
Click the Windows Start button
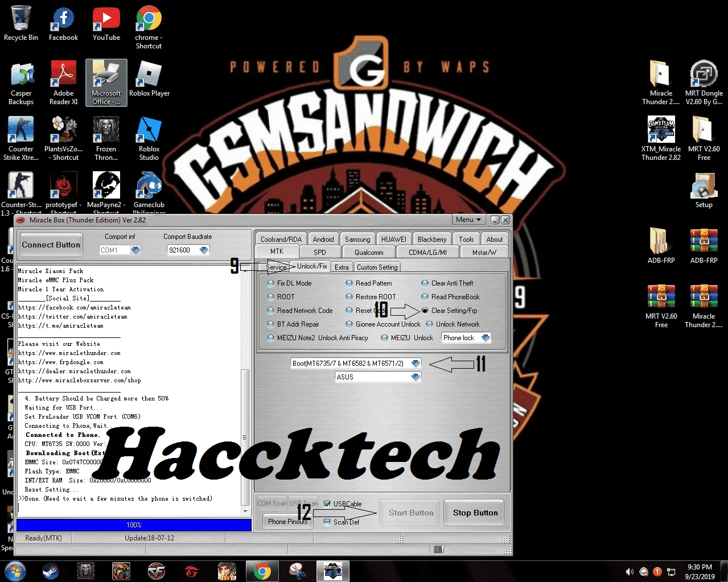coord(14,571)
